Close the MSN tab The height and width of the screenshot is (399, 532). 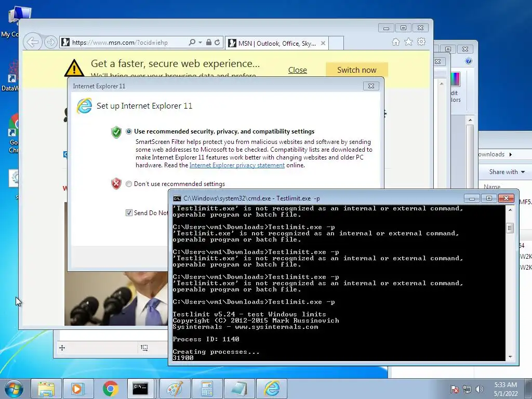tap(323, 43)
